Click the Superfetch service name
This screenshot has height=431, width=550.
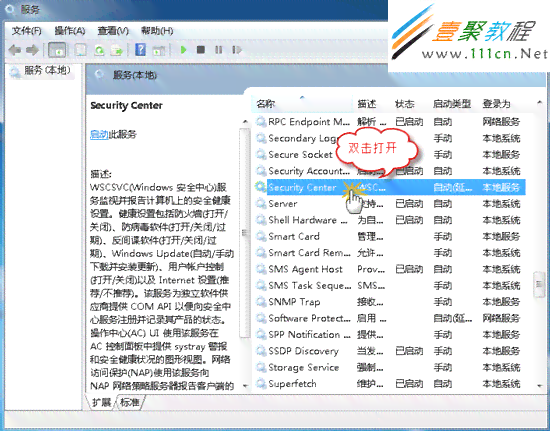(292, 384)
